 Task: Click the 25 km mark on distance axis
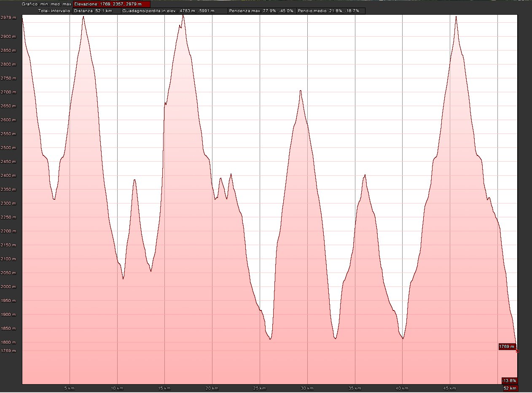[x=260, y=388]
